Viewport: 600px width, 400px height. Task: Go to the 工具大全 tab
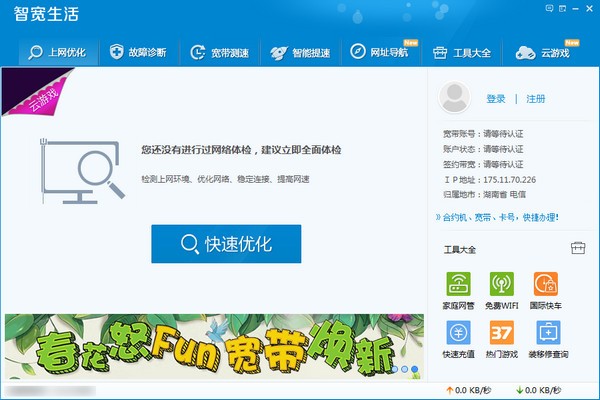point(461,52)
